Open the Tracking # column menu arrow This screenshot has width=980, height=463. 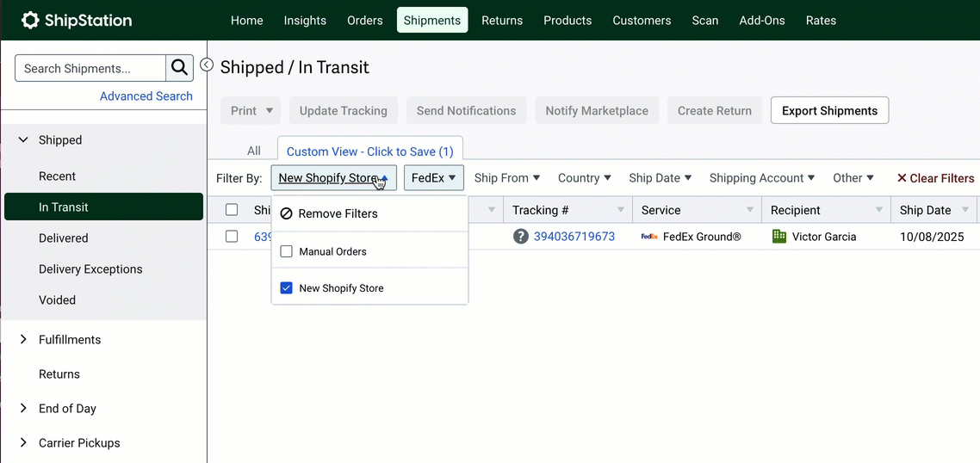[x=621, y=210]
